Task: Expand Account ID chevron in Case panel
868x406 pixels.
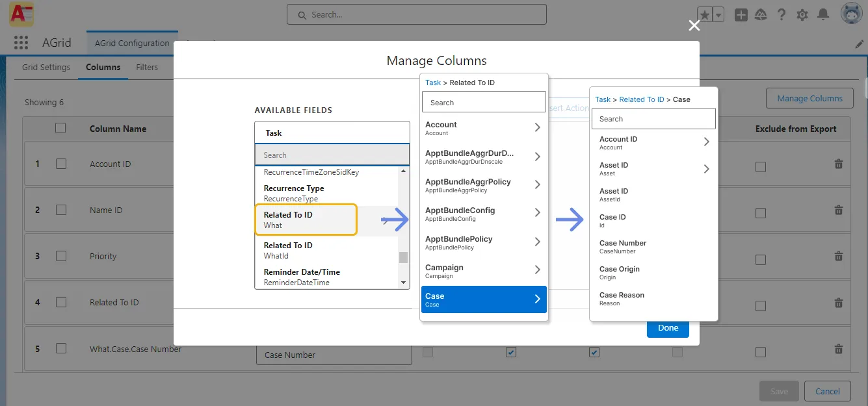Action: [707, 142]
